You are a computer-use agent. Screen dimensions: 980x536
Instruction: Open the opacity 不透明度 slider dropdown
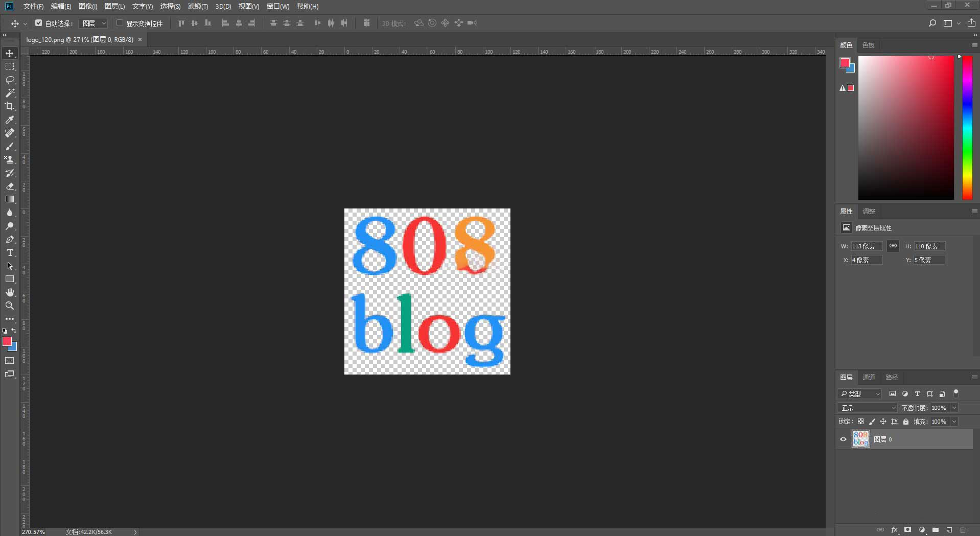(x=954, y=408)
